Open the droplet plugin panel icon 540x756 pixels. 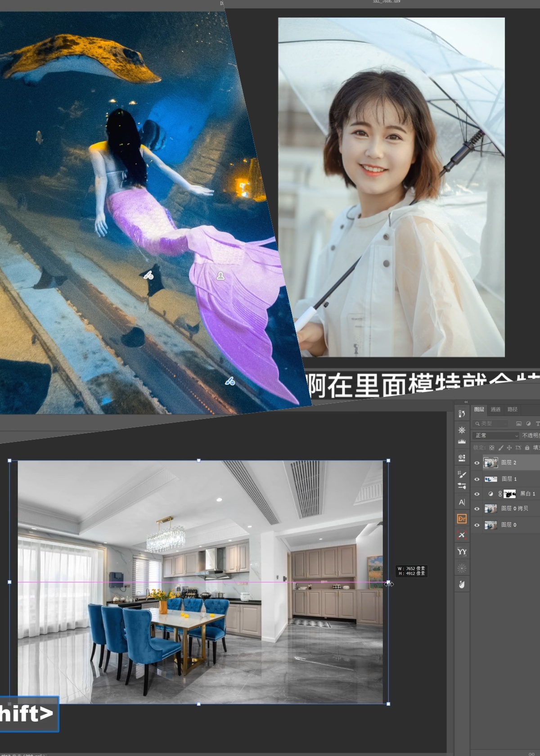click(x=462, y=585)
